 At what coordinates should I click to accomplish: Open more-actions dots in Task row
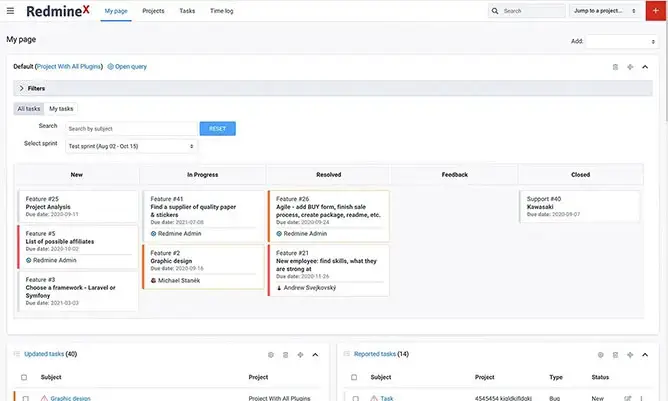641,398
